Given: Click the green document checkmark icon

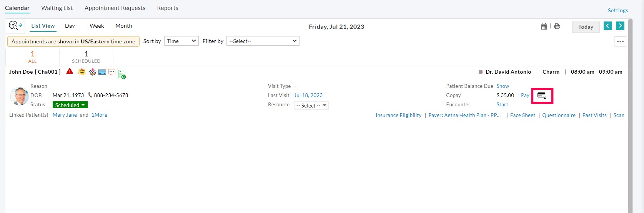Looking at the screenshot, I should tap(122, 74).
